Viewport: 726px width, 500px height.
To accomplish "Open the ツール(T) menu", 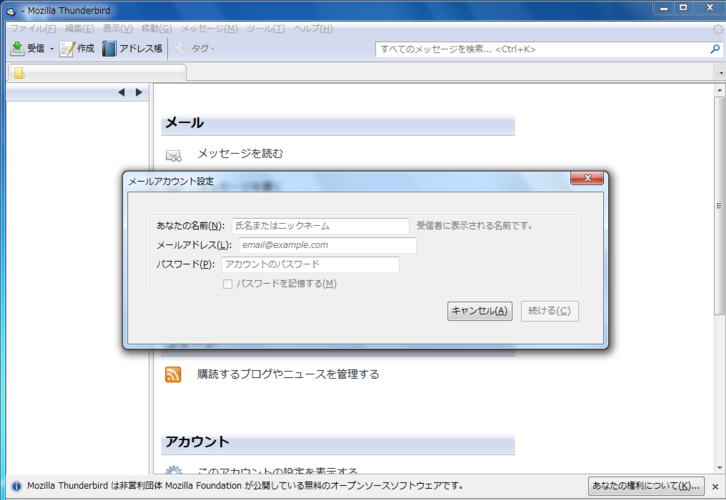I will point(265,29).
